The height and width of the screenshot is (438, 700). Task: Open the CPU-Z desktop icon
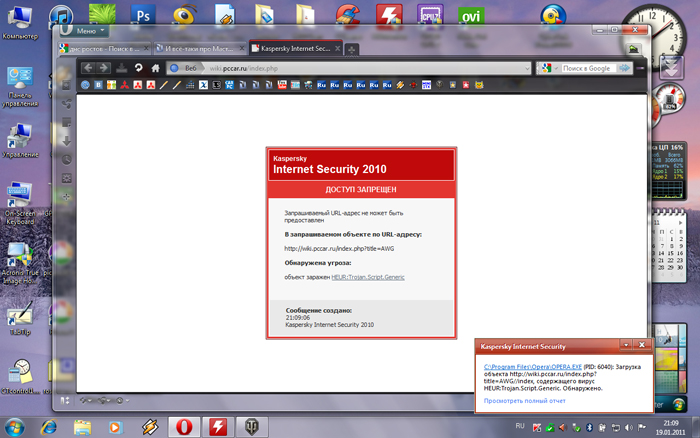(430, 16)
